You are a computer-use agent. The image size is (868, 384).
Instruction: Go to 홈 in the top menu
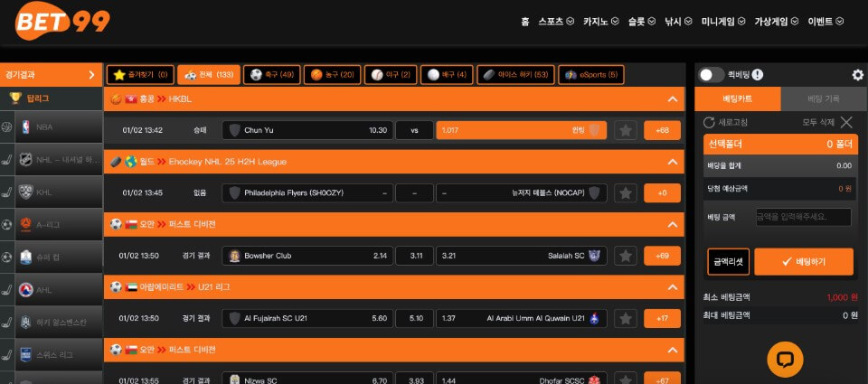click(524, 22)
